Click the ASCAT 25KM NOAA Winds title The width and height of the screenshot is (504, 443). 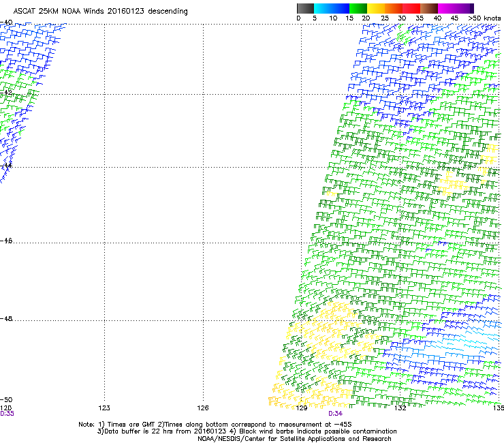pyautogui.click(x=100, y=12)
